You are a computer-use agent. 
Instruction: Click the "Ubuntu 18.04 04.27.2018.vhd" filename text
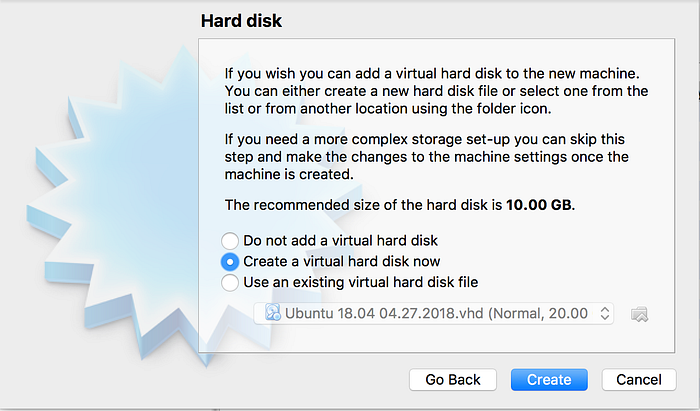click(384, 313)
